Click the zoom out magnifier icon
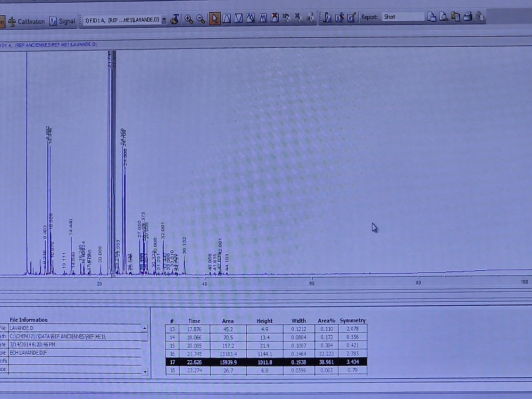Image resolution: width=532 pixels, height=399 pixels. pyautogui.click(x=201, y=19)
